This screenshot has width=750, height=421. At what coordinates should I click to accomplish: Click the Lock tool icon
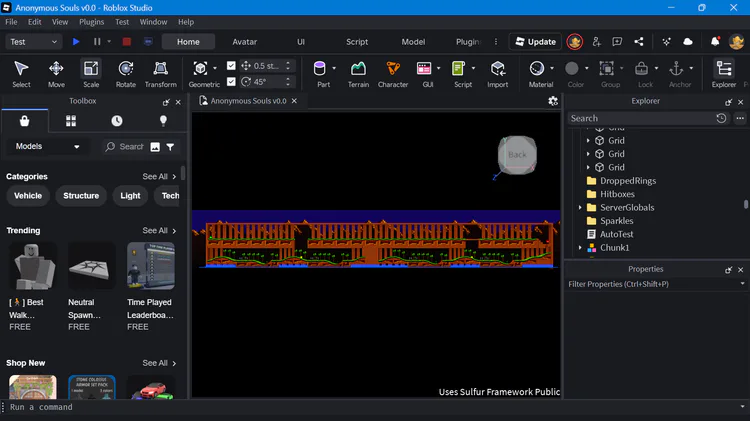click(x=641, y=68)
